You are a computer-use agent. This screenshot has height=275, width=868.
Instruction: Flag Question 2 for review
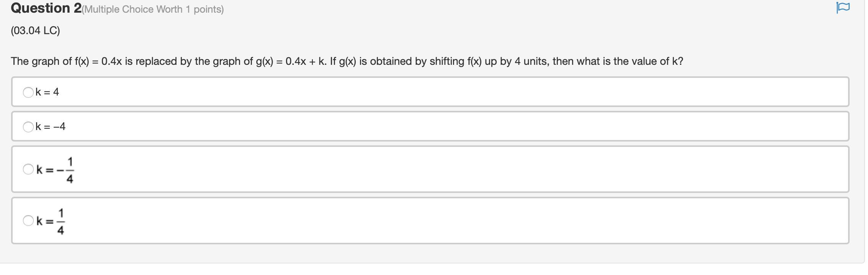pyautogui.click(x=843, y=8)
